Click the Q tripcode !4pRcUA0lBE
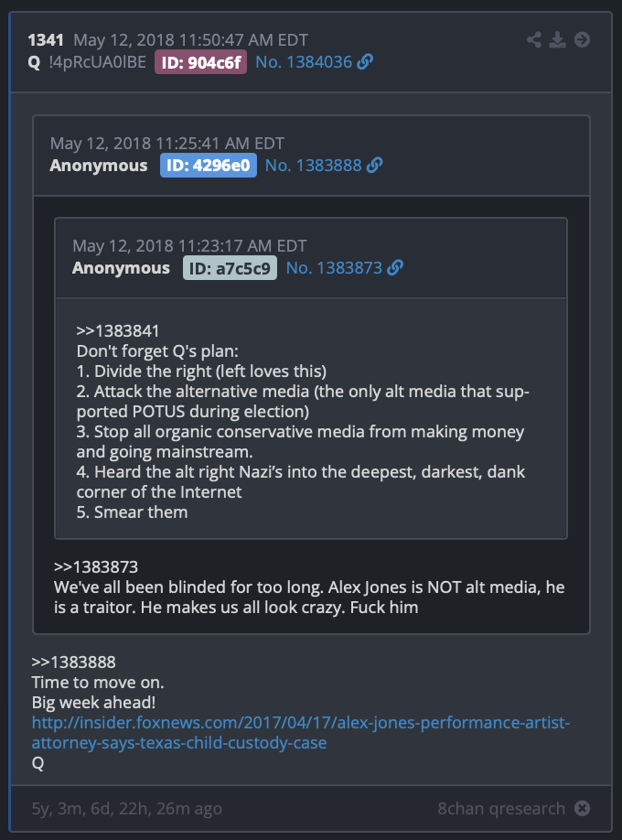 tap(97, 62)
